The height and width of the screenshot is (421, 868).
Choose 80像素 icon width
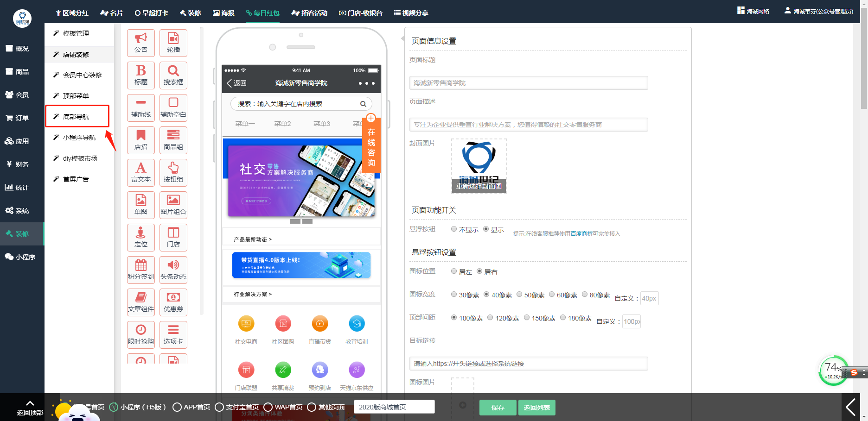[x=585, y=294]
